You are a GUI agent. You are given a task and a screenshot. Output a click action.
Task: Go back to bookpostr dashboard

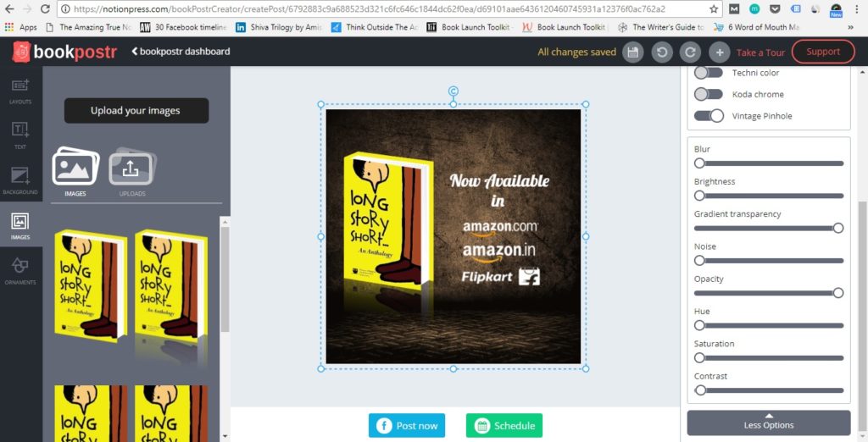pos(181,52)
